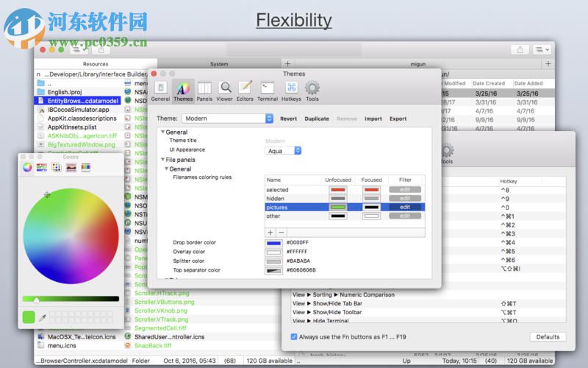Image resolution: width=588 pixels, height=368 pixels.
Task: Select the color palettes mode in Colors
Action: point(57,168)
